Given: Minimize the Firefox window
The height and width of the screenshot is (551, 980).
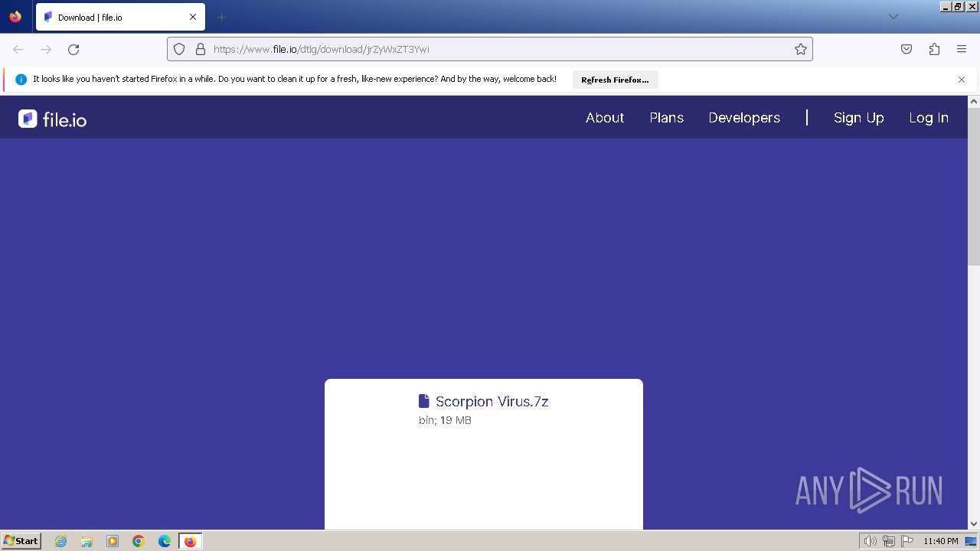Looking at the screenshot, I should point(946,6).
